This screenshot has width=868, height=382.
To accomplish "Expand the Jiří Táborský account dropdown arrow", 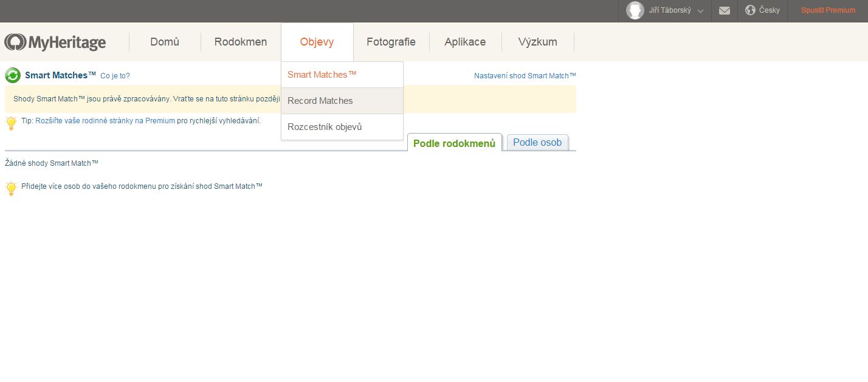I will coord(700,11).
